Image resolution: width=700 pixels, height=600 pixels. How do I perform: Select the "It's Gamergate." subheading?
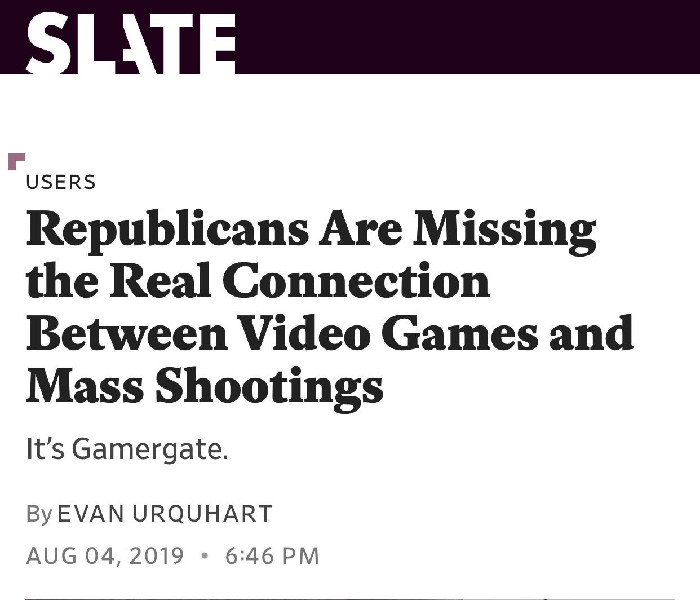point(127,449)
